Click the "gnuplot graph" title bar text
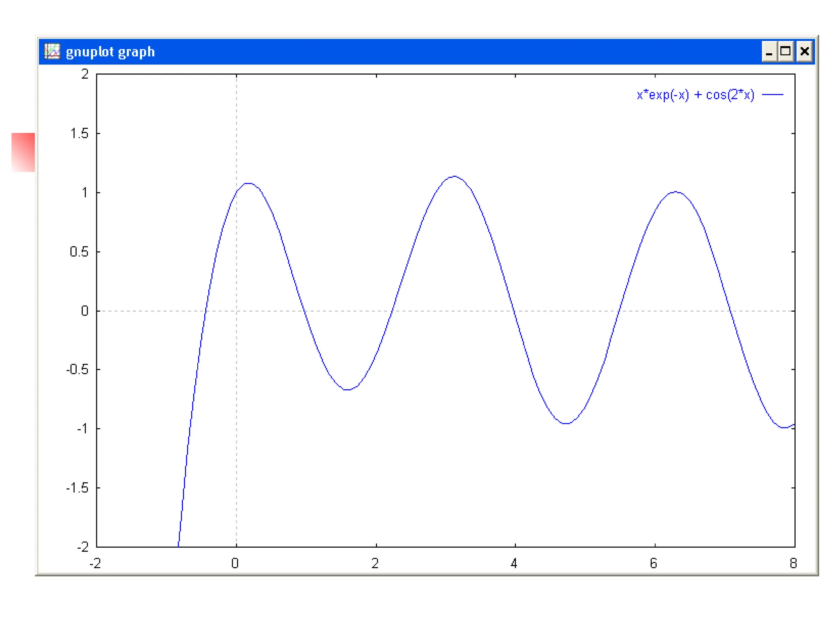840x630 pixels. (x=110, y=52)
